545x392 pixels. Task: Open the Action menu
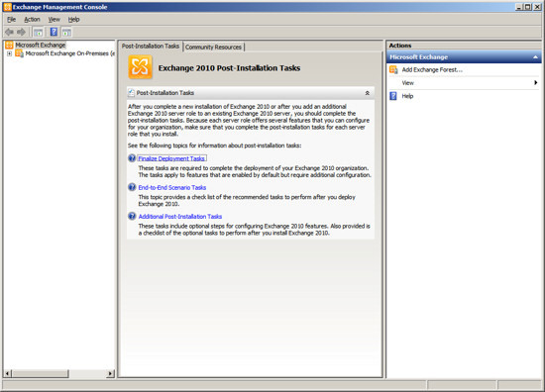click(32, 20)
